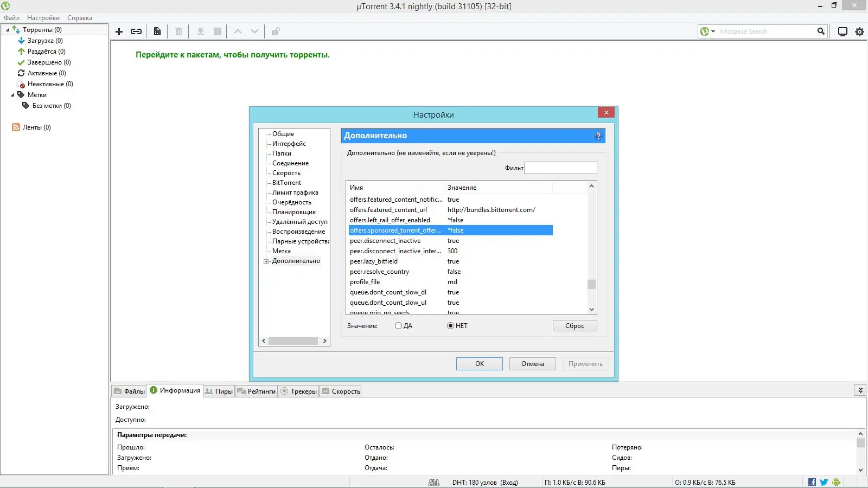This screenshot has height=488, width=868.
Task: Expand the Дополнительно settings node
Action: tap(266, 261)
